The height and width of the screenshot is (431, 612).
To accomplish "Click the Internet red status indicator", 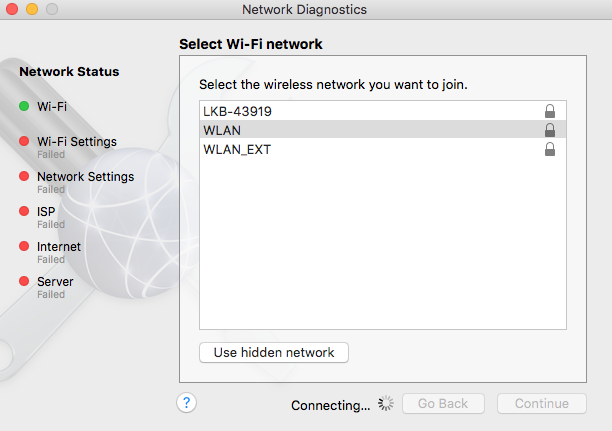I will click(23, 247).
